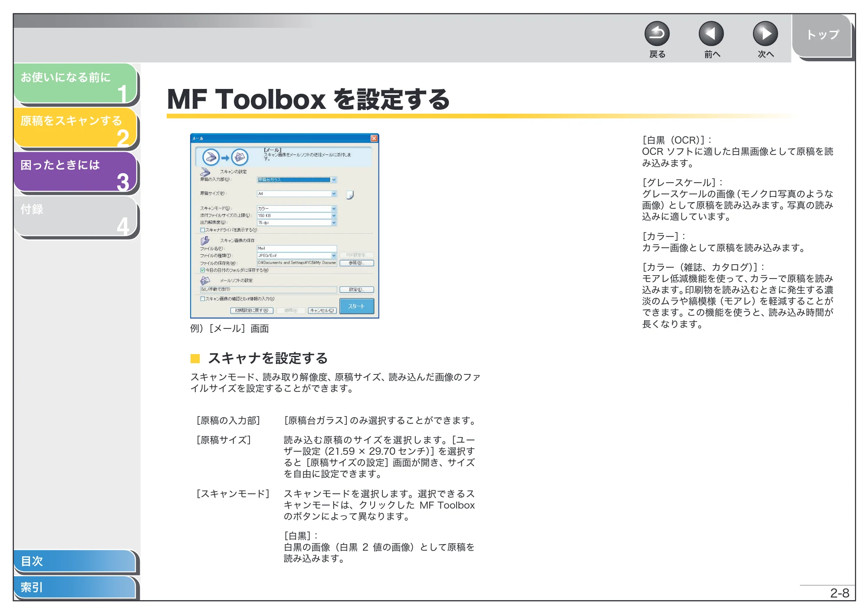Click the [カラー(雑誌、カタログ)]: heading text
The image size is (868, 614).
703,267
